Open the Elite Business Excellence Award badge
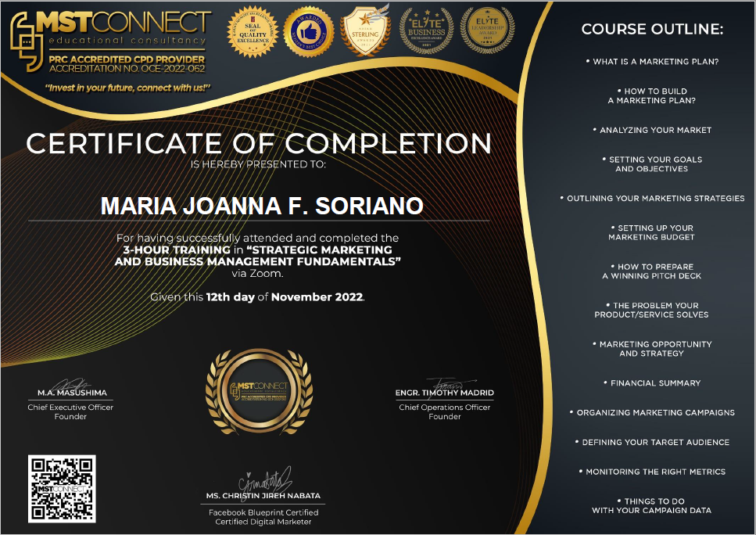This screenshot has height=535, width=756. [x=423, y=31]
